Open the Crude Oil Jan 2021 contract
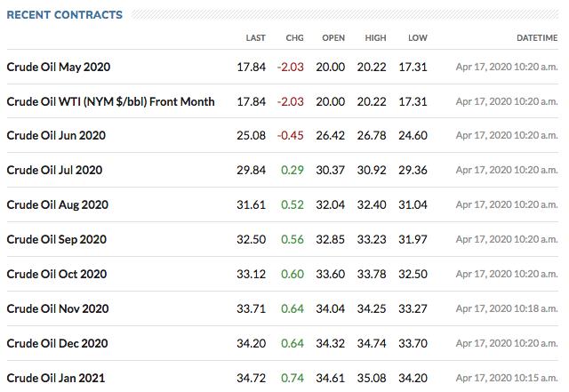Viewport: 569px width, 392px height. [56, 378]
